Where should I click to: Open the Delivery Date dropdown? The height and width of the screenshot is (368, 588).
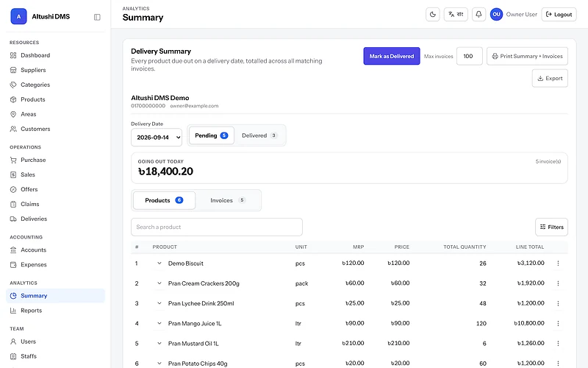(157, 138)
